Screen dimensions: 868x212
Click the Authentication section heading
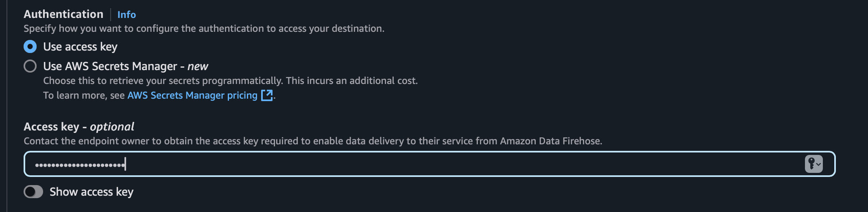(63, 14)
